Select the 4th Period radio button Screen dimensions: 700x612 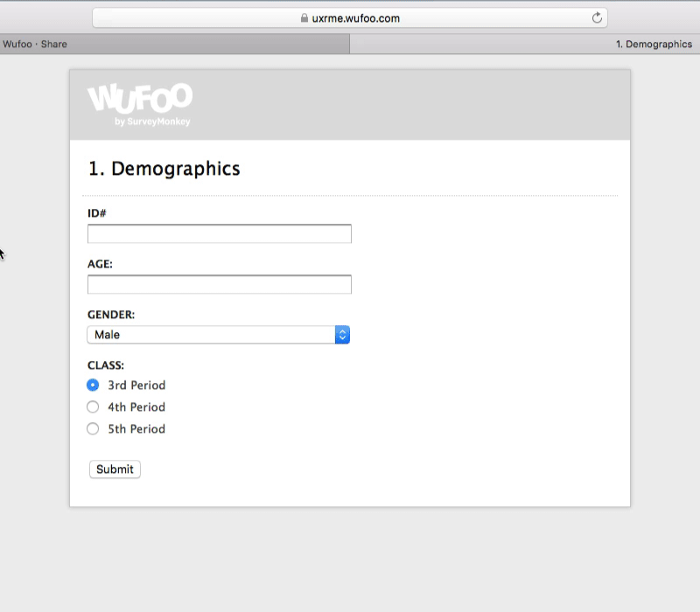pos(93,407)
